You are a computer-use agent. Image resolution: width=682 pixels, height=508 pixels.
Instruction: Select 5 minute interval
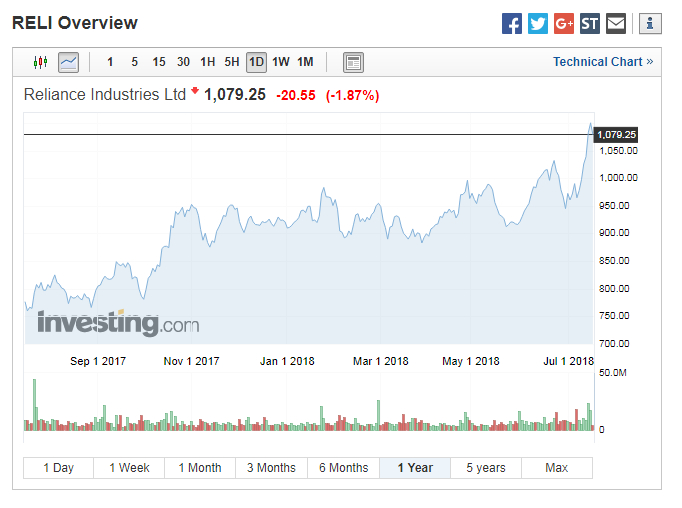click(134, 62)
